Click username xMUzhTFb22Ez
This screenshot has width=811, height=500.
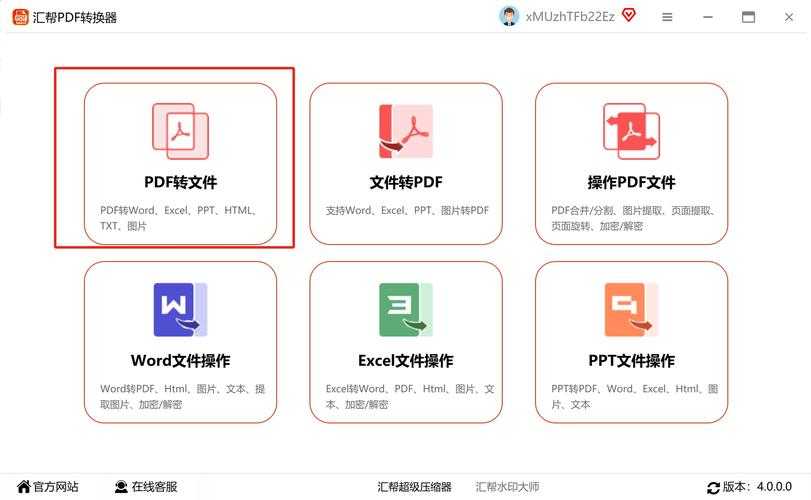point(570,17)
